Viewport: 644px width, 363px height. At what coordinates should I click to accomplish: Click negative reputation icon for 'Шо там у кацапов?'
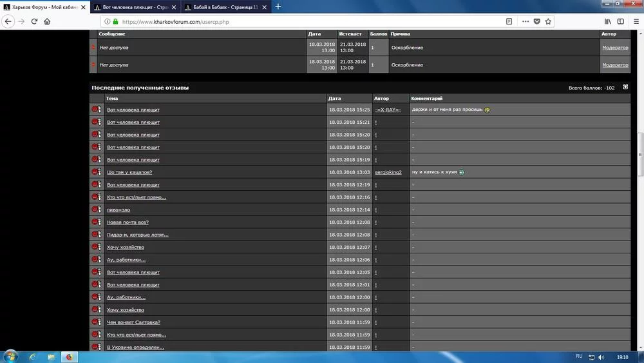[96, 172]
